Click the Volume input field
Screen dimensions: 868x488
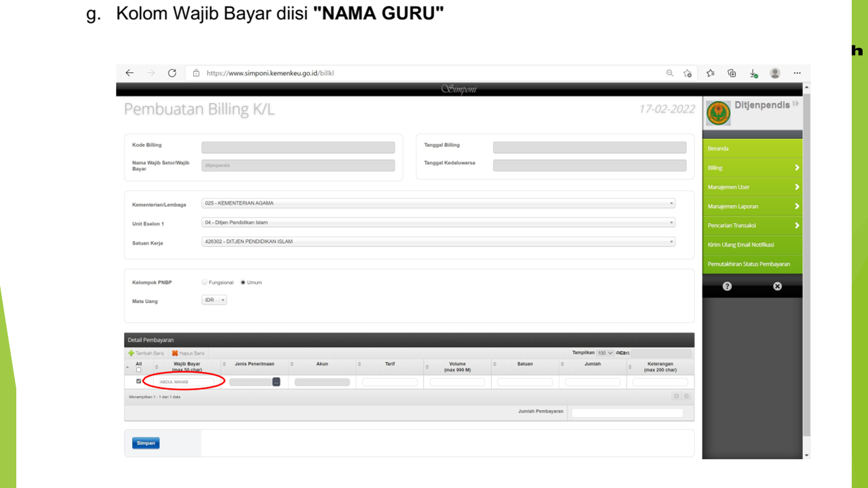click(x=457, y=382)
